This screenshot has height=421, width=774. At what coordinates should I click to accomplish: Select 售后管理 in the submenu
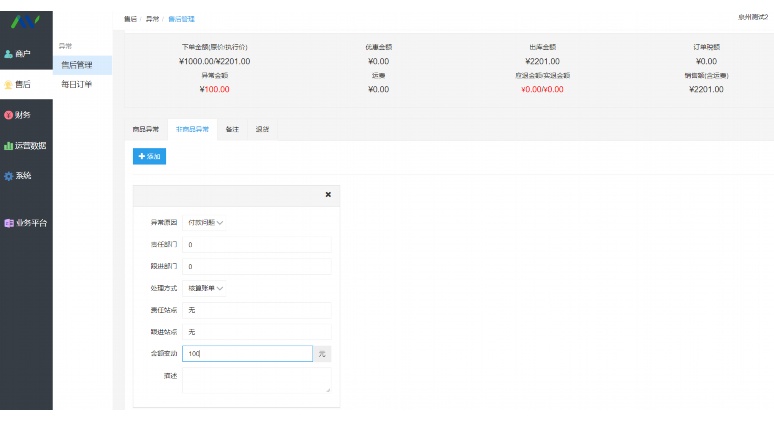(x=82, y=65)
